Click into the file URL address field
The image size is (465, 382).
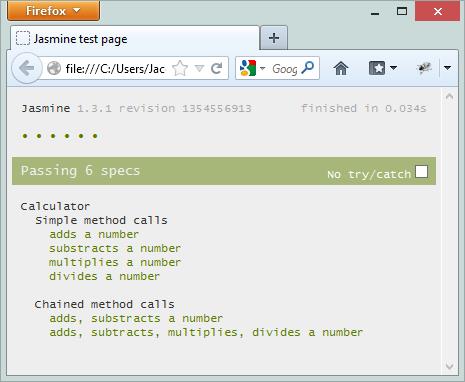point(115,69)
